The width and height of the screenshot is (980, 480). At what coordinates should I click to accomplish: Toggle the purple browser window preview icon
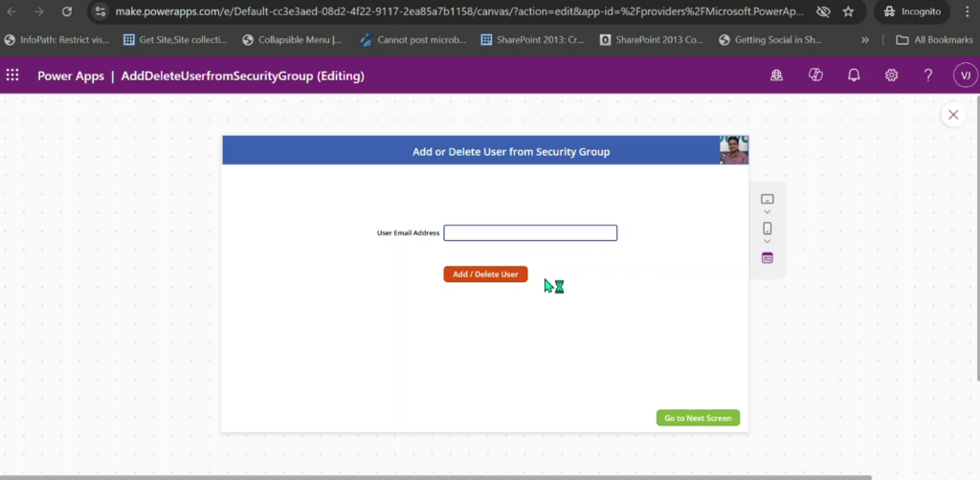click(767, 258)
